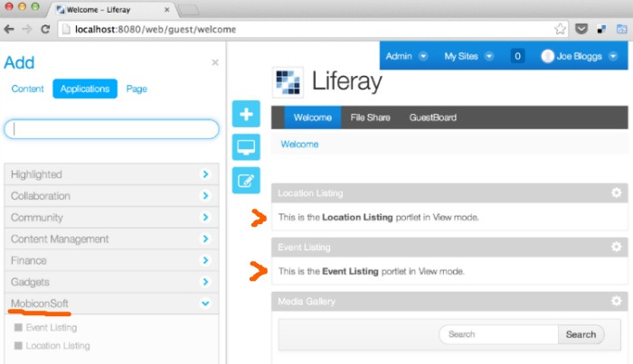The width and height of the screenshot is (633, 364).
Task: Switch to the Page tab
Action: tap(137, 89)
